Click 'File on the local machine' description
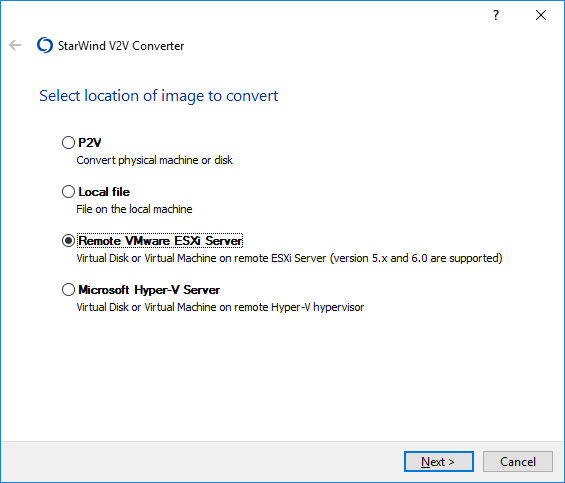This screenshot has width=565, height=483. point(134,209)
